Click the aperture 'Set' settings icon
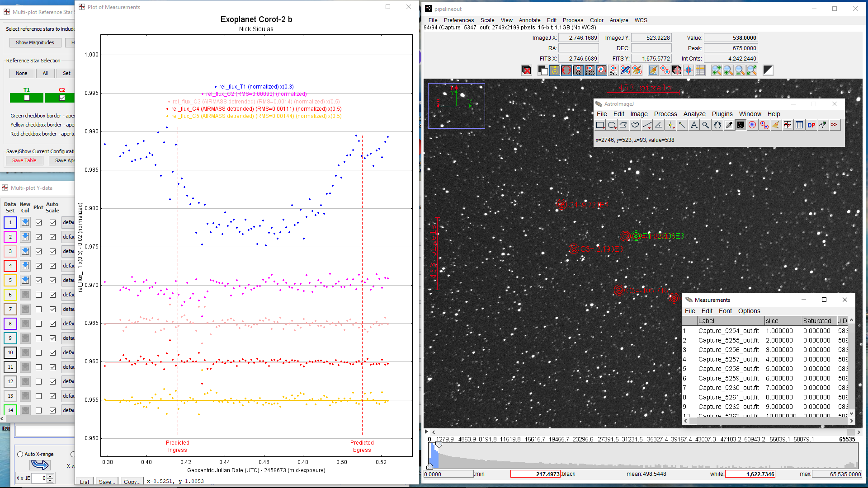The height and width of the screenshot is (488, 868). click(x=613, y=70)
